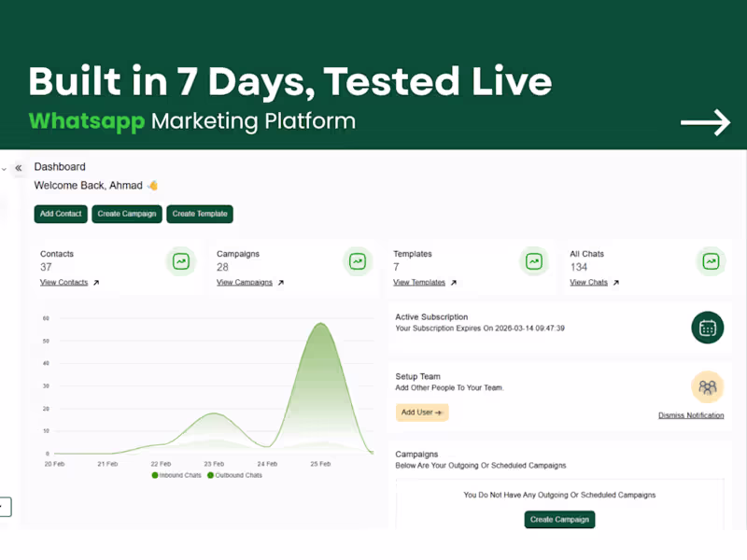The height and width of the screenshot is (560, 747).
Task: Click Create Campaign in the empty campaigns section
Action: (559, 520)
